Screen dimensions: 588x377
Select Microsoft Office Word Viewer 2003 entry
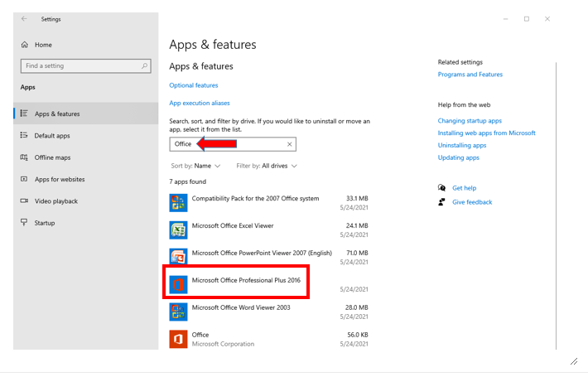pos(268,312)
